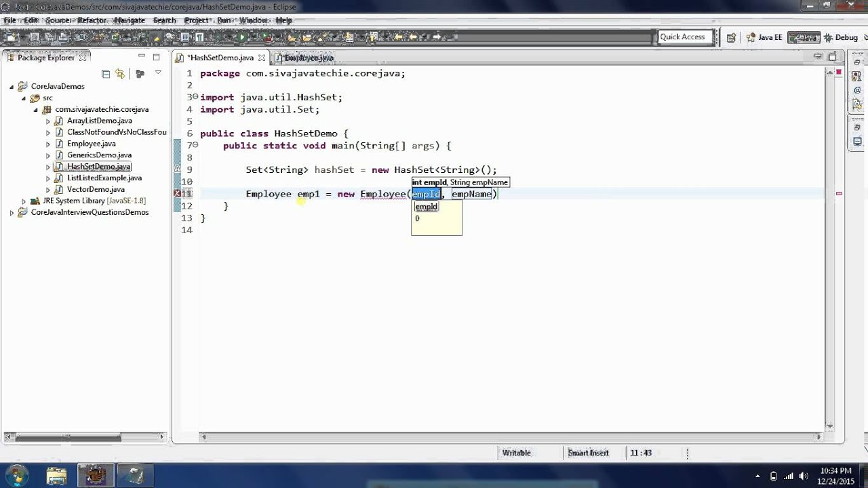The image size is (868, 488).
Task: Click the green Run button in toolbar
Action: point(242,38)
